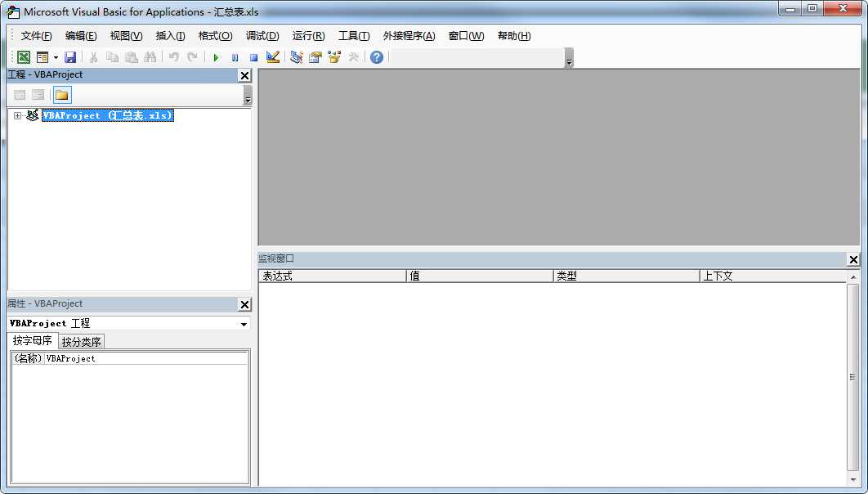Screen dimensions: 868x494
Task: Open the 窗口(W) menu
Action: click(x=466, y=36)
